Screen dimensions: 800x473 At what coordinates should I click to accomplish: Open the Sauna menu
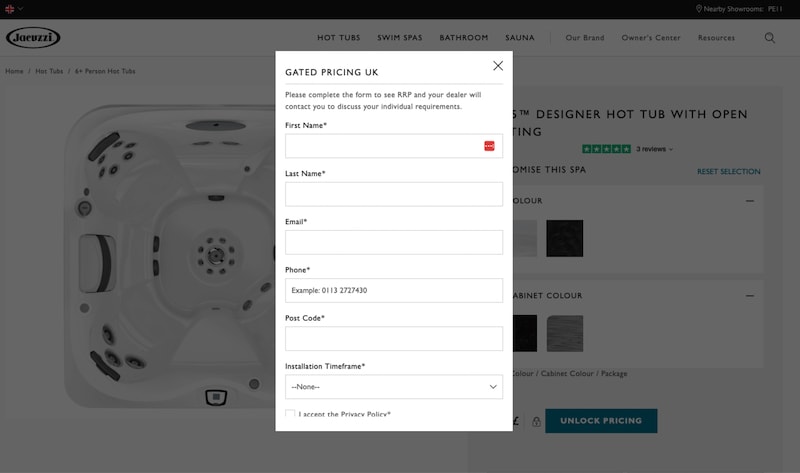pyautogui.click(x=520, y=38)
